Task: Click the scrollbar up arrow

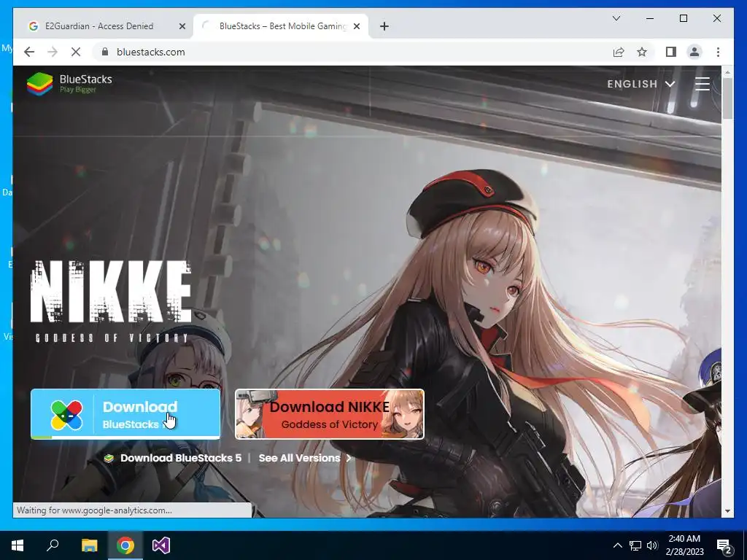Action: (x=727, y=72)
